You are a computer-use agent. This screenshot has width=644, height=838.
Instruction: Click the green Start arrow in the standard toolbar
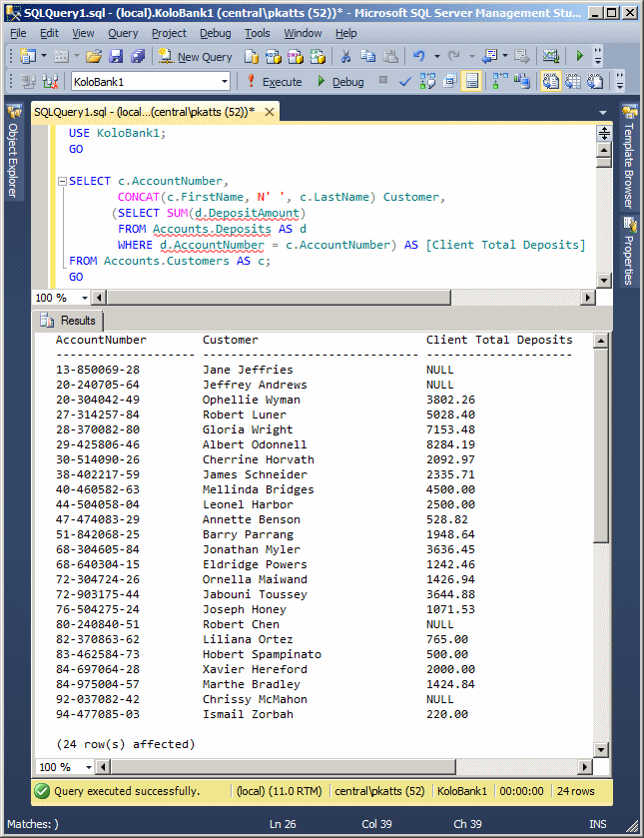pos(579,56)
